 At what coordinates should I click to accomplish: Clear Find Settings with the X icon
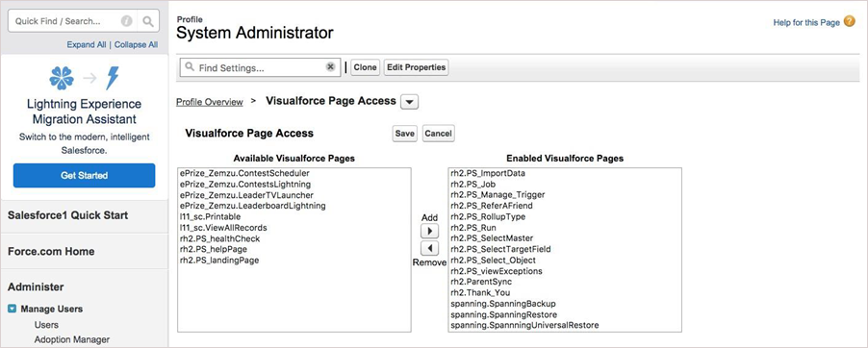click(330, 67)
